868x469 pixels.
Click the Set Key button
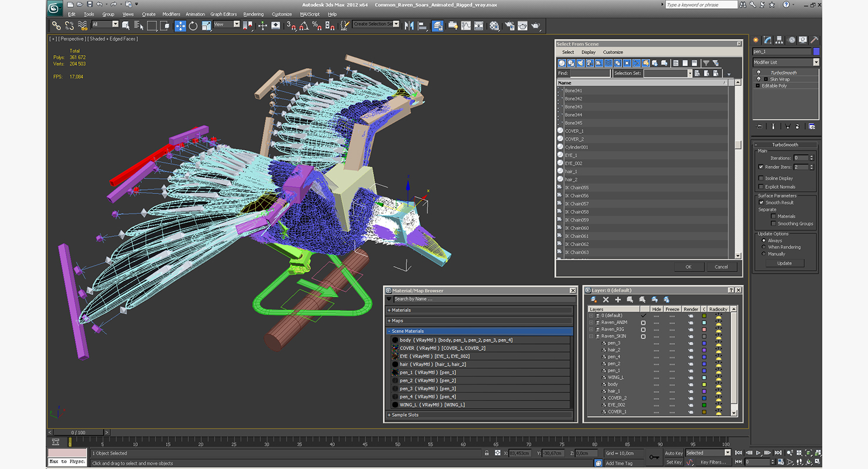click(674, 462)
